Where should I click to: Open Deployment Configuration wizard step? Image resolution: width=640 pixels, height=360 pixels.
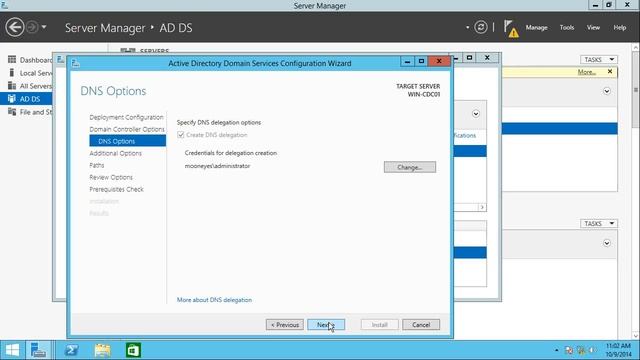coord(126,117)
